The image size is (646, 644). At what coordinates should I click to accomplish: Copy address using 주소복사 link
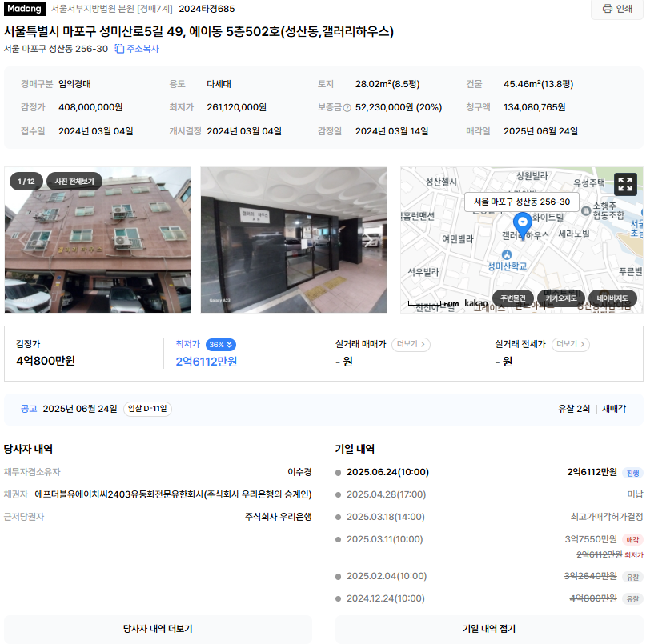(137, 49)
